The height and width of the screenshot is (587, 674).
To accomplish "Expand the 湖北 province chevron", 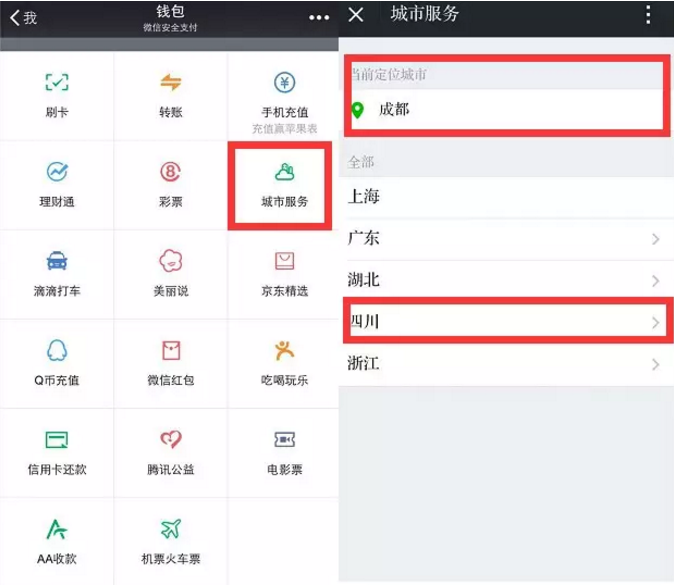I will tap(655, 281).
